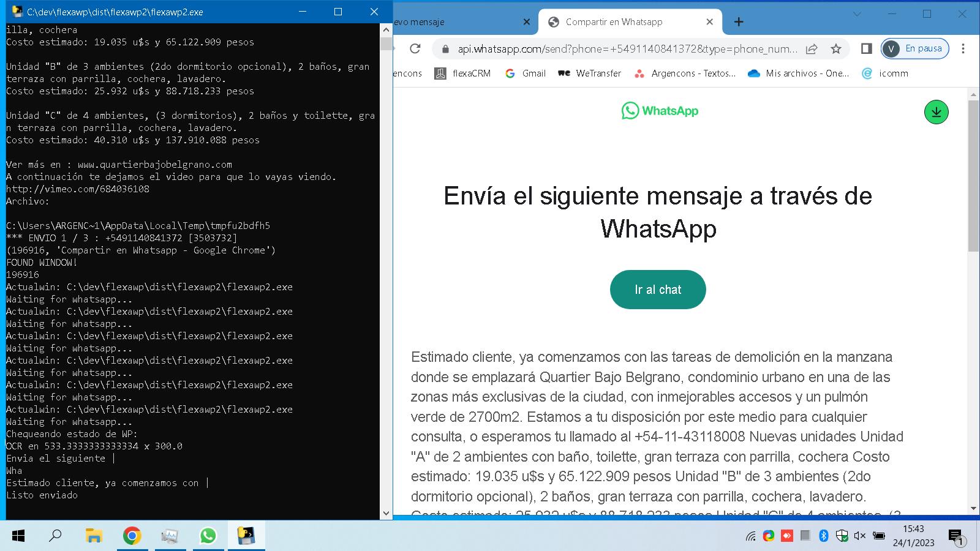Click console line 'Listo enviado'
The image size is (980, 551).
coord(42,495)
